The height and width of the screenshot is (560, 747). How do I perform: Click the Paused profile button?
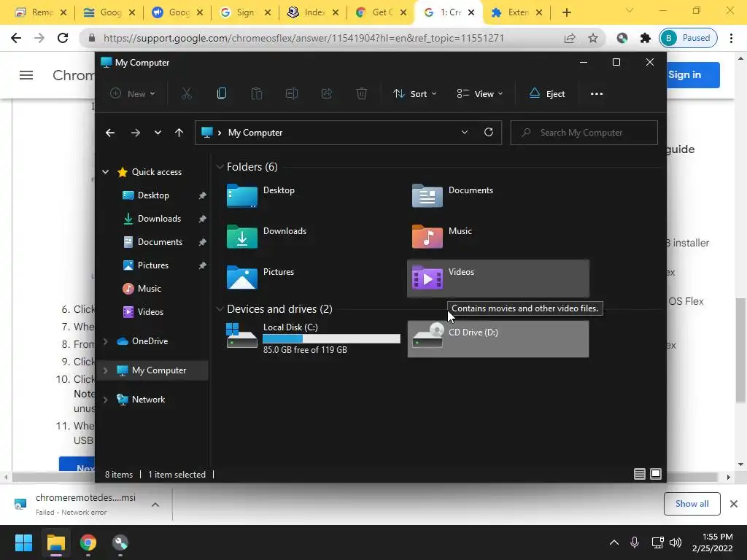[x=688, y=38]
